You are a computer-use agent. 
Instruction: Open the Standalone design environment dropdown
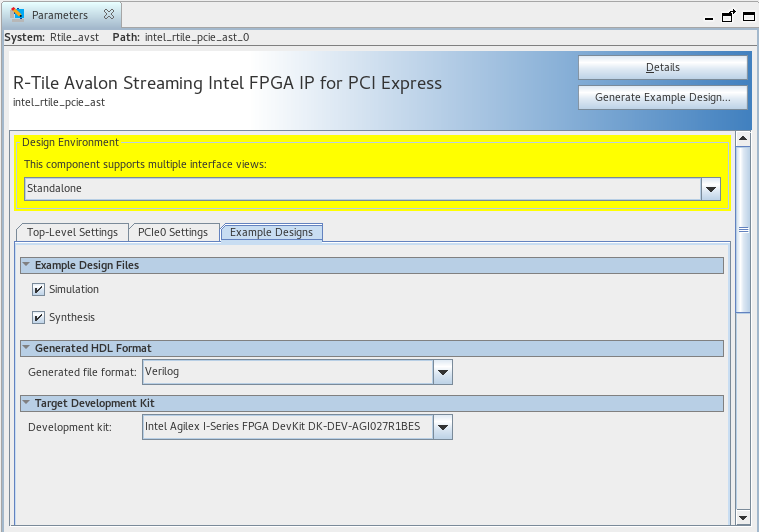click(711, 188)
